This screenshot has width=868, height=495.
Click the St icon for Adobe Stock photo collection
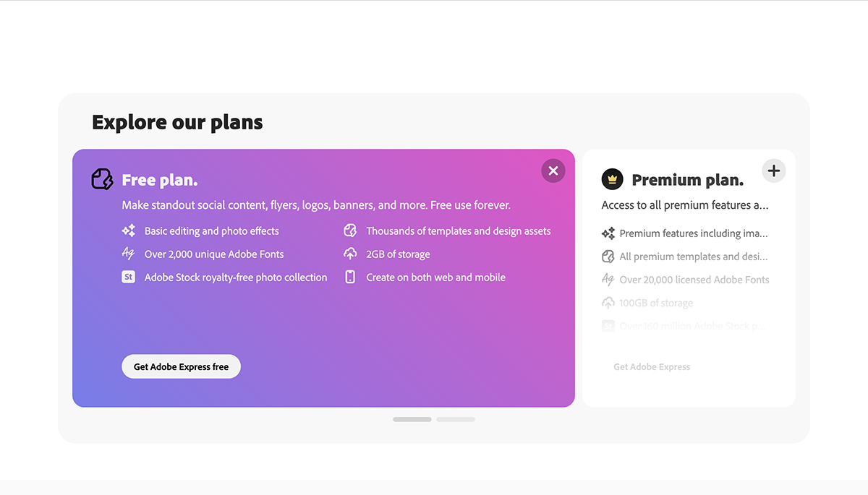point(129,277)
